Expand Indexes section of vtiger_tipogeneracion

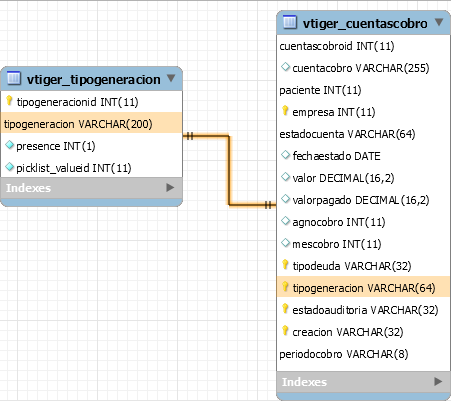point(170,188)
